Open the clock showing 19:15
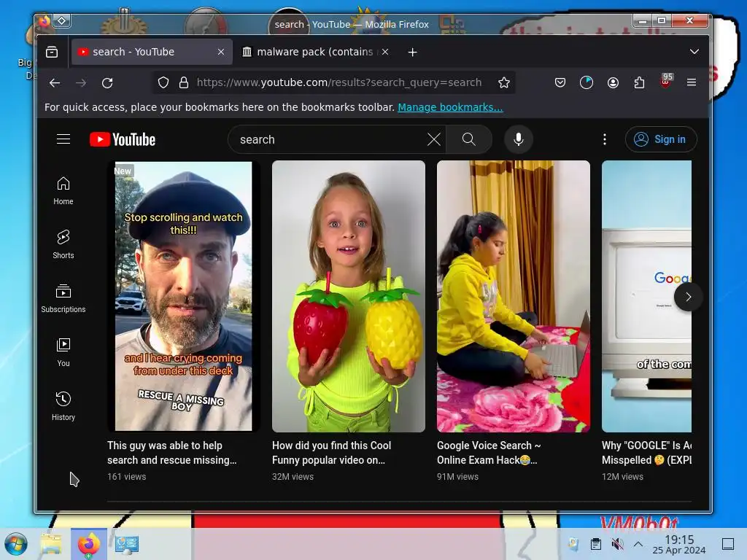Screen dimensions: 747x560 (x=679, y=544)
